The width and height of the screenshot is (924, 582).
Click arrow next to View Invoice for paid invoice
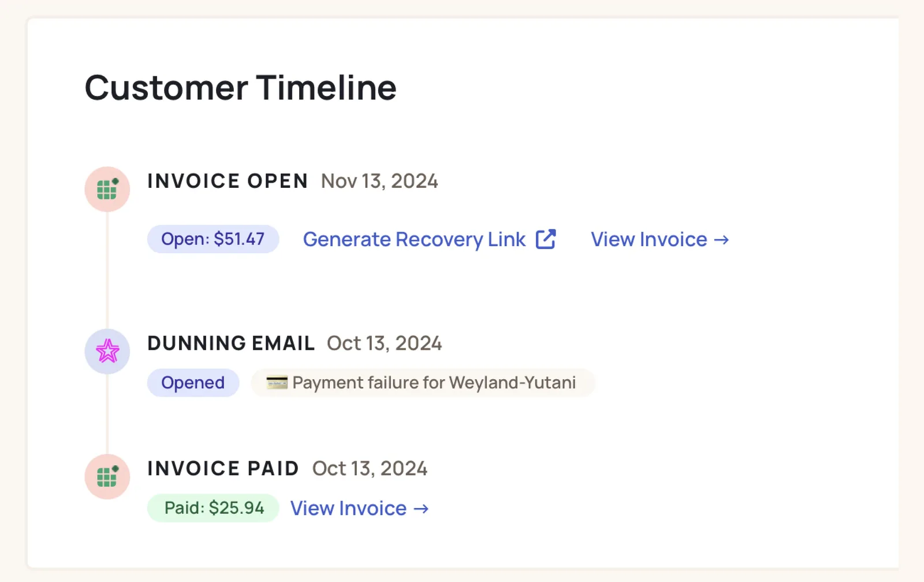pos(421,509)
